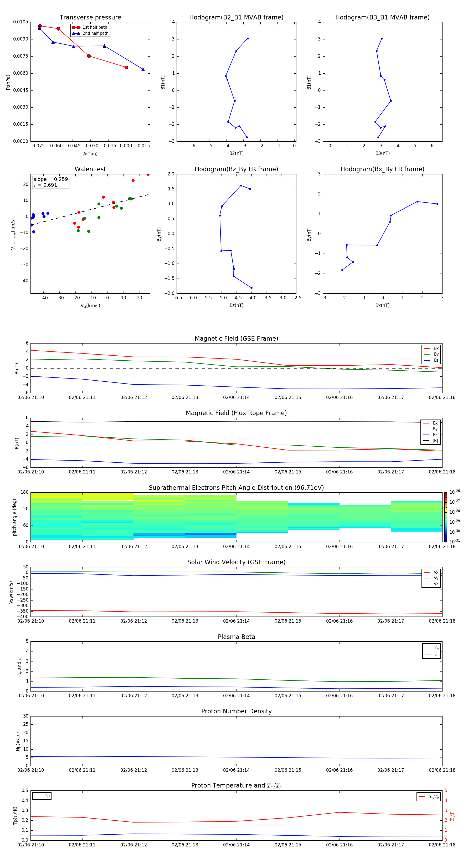473x868 pixels.
Task: Click the 'Hodogram(B2_B1 MVAB frame)' title
Action: 236,17
